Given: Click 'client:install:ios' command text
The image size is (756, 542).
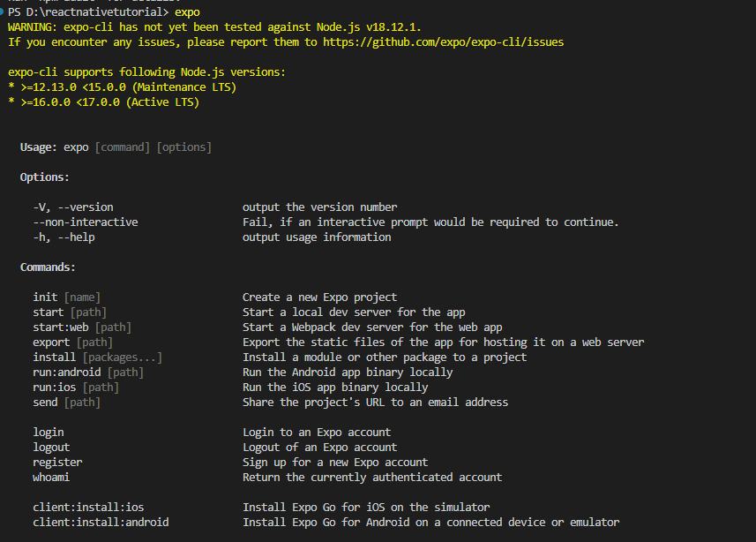Looking at the screenshot, I should tap(88, 508).
